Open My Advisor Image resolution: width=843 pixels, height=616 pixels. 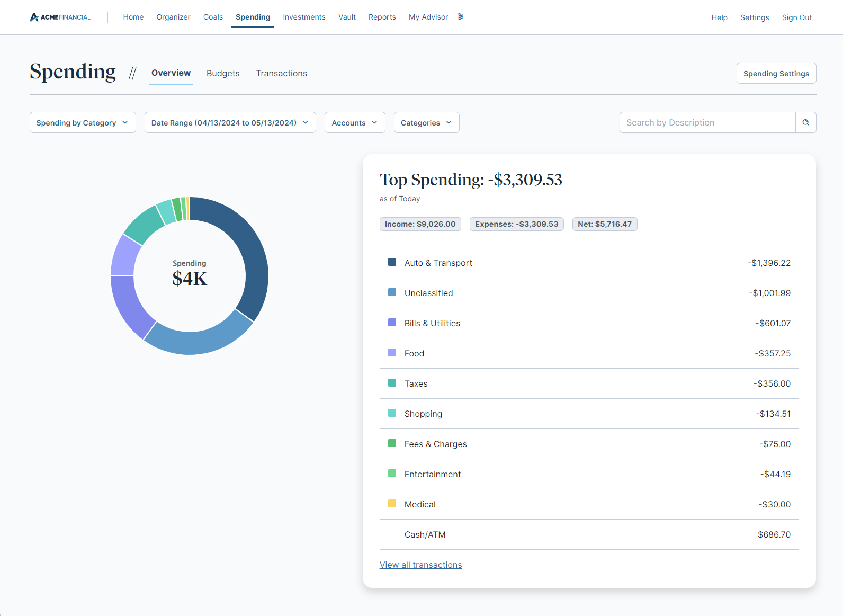tap(428, 17)
